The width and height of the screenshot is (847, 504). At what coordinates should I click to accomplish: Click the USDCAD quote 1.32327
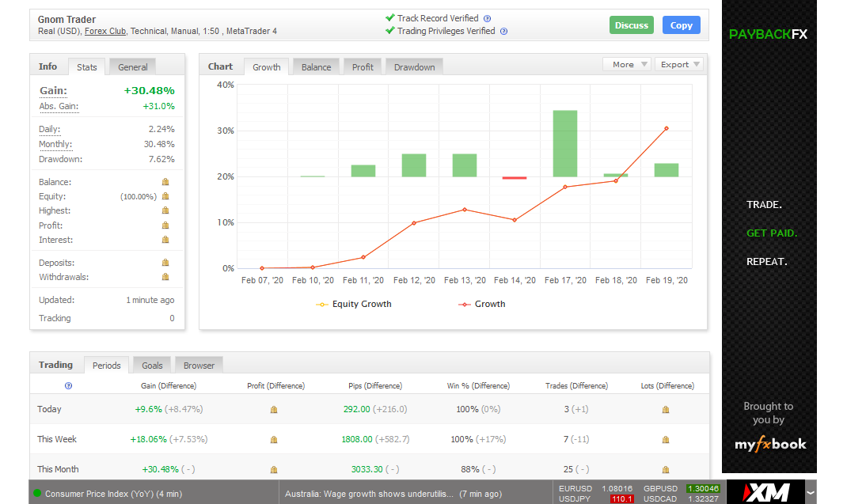703,498
